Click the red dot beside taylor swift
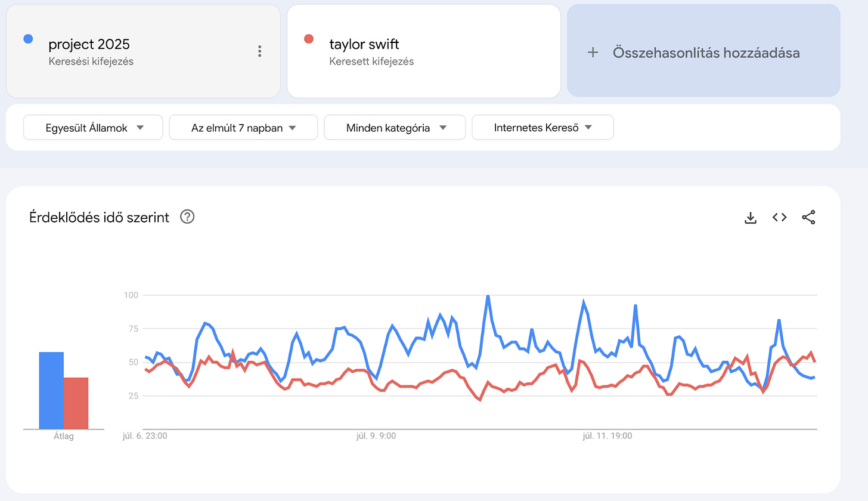 pyautogui.click(x=309, y=39)
